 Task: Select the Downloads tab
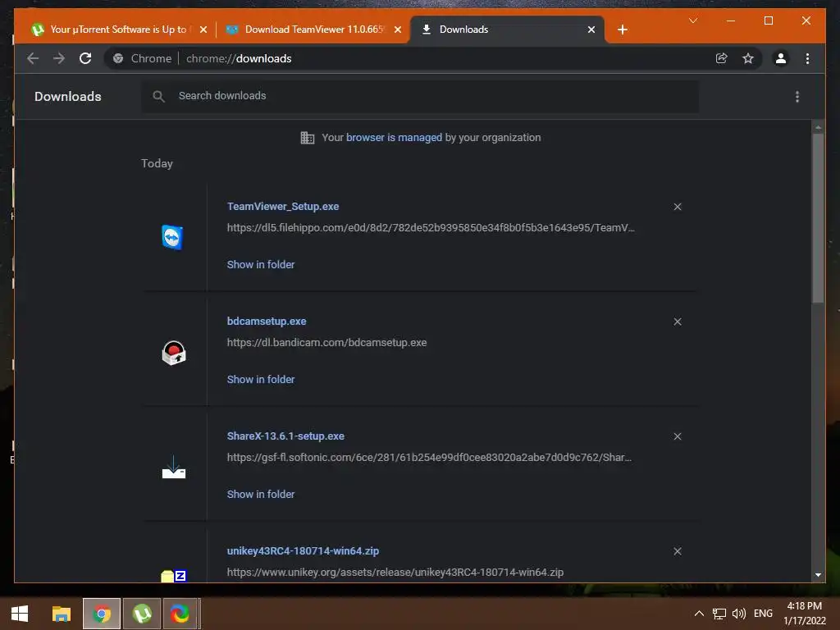pos(507,30)
